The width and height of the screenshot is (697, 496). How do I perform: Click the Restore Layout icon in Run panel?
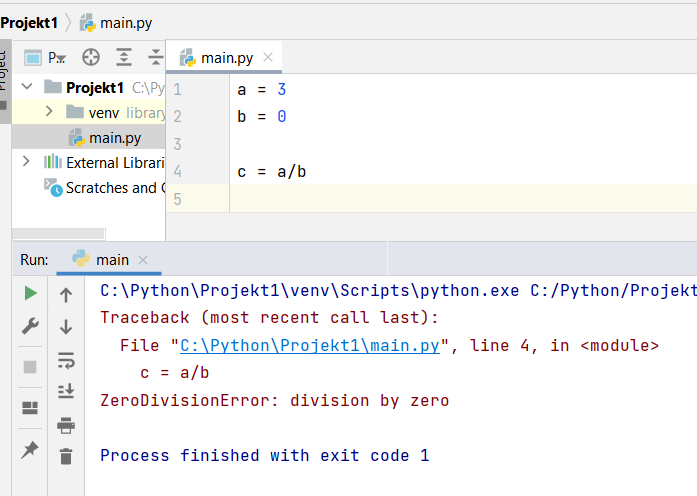coord(30,407)
